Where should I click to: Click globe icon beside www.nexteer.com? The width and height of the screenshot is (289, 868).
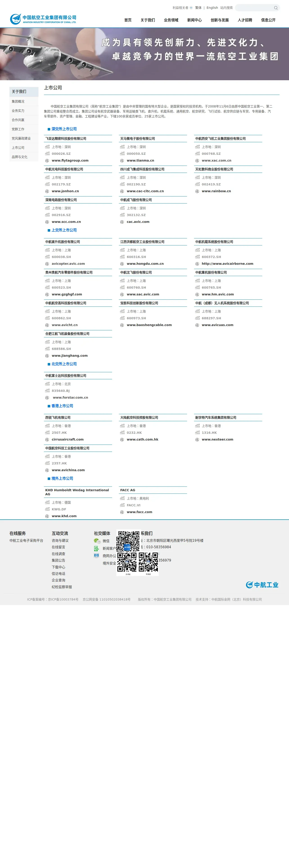click(197, 440)
